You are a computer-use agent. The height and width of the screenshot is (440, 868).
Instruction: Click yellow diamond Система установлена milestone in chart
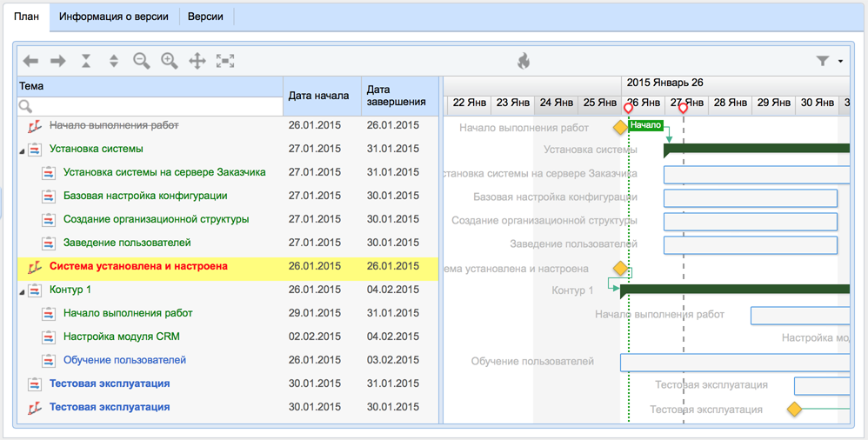coord(620,269)
